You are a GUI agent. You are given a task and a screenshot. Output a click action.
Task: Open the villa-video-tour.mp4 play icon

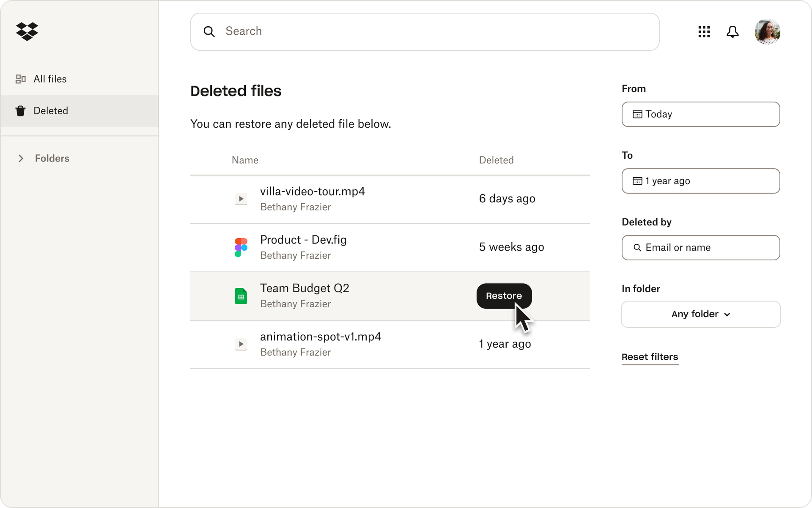point(241,199)
